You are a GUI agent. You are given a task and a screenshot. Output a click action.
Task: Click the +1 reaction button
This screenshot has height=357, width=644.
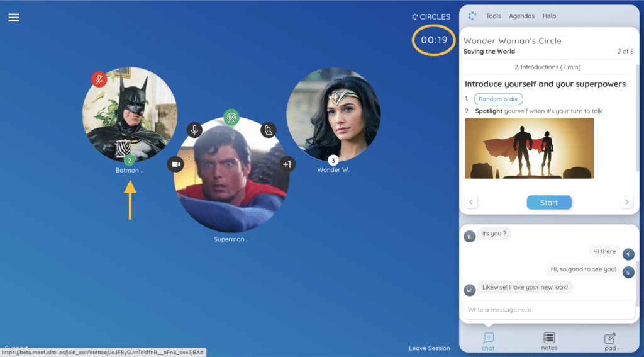coord(287,164)
